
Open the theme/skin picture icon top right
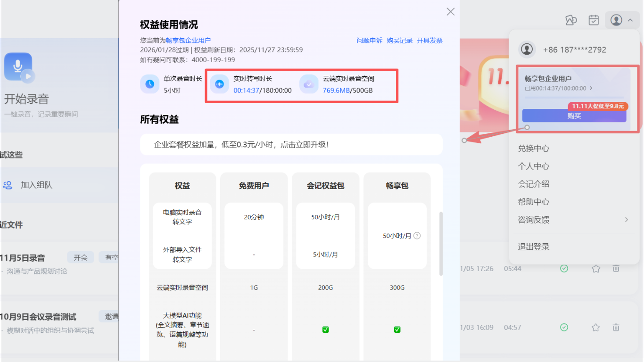pos(571,20)
